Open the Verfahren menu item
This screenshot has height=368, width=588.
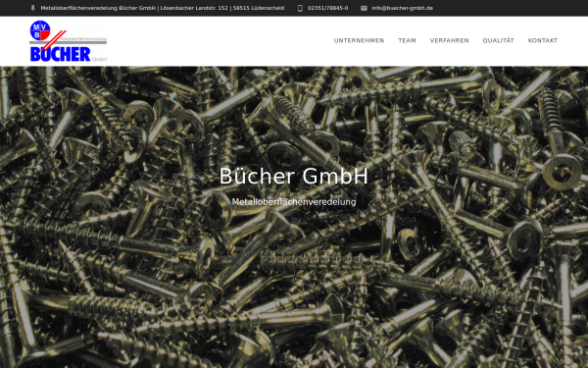(449, 40)
